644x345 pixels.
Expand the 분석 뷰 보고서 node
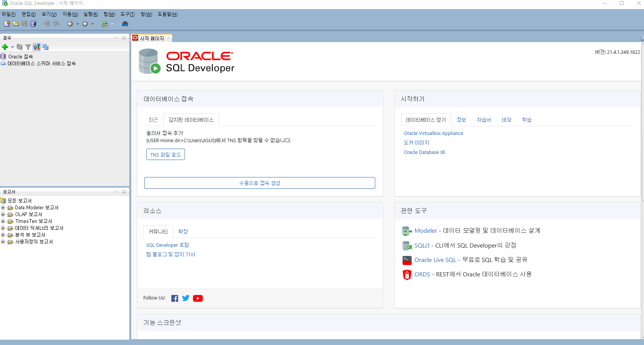[x=3, y=235]
